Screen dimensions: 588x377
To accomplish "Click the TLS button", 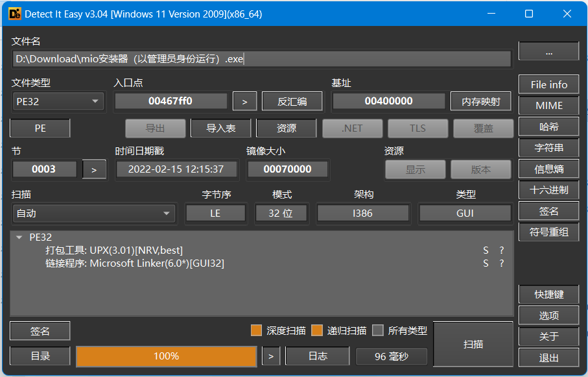I will pos(417,128).
